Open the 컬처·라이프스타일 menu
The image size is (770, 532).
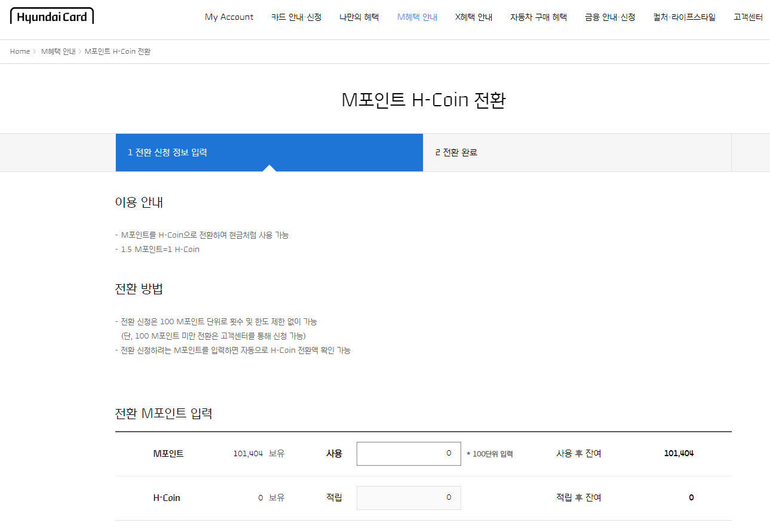684,17
